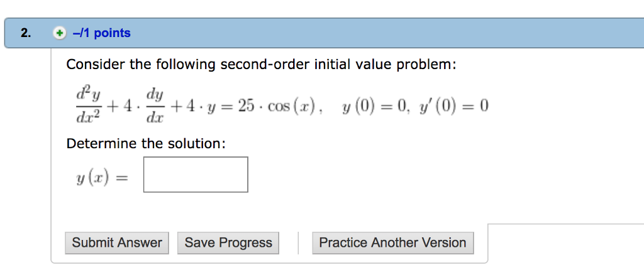Select the dy/dx fraction in the equation
Viewport: 644px width, 277px height.
[x=155, y=107]
